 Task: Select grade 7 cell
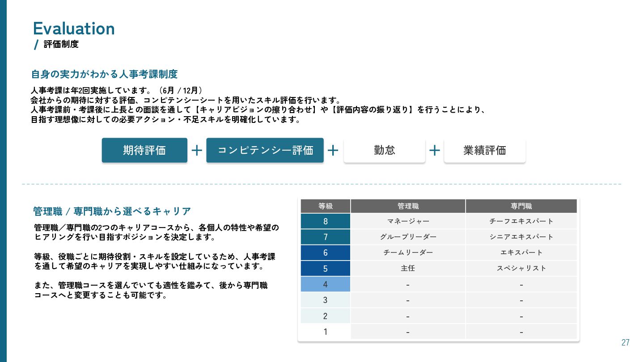[x=326, y=237]
